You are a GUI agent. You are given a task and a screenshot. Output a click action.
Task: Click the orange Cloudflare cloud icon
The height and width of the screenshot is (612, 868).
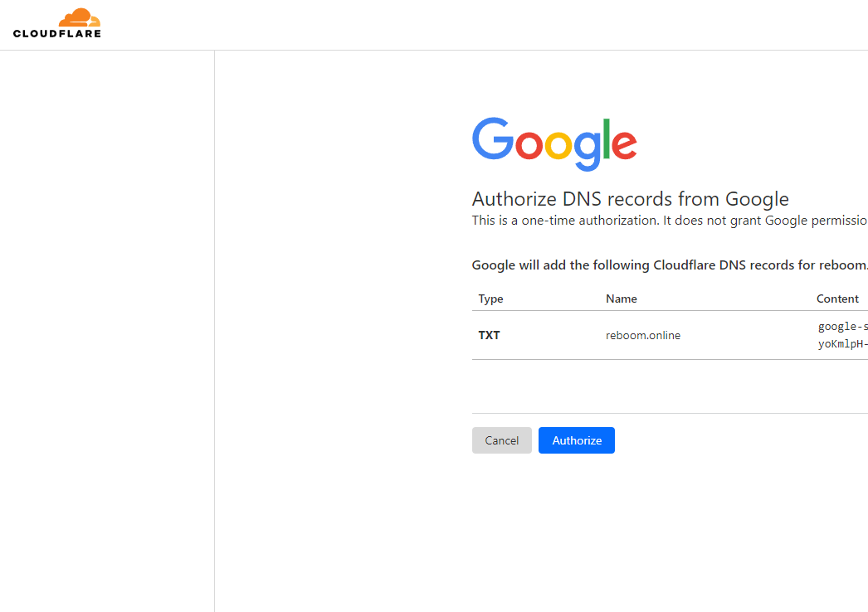(x=80, y=18)
